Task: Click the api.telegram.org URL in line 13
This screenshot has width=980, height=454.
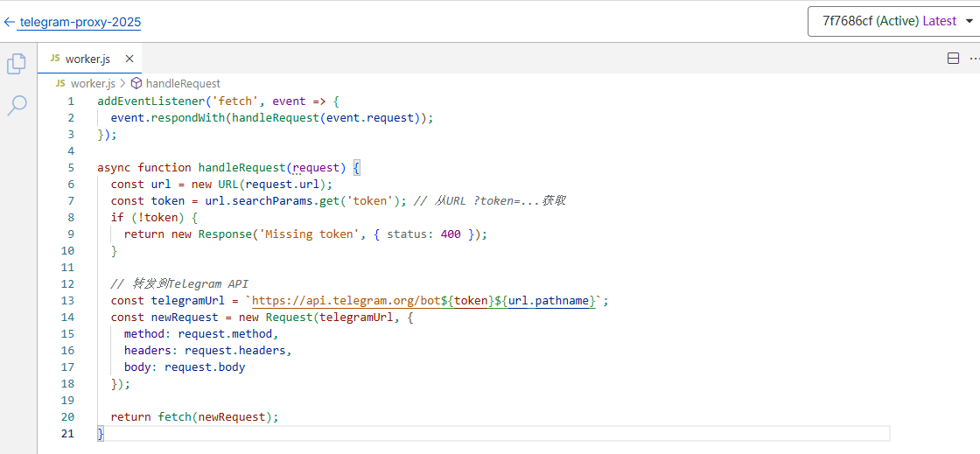Action: tap(346, 301)
